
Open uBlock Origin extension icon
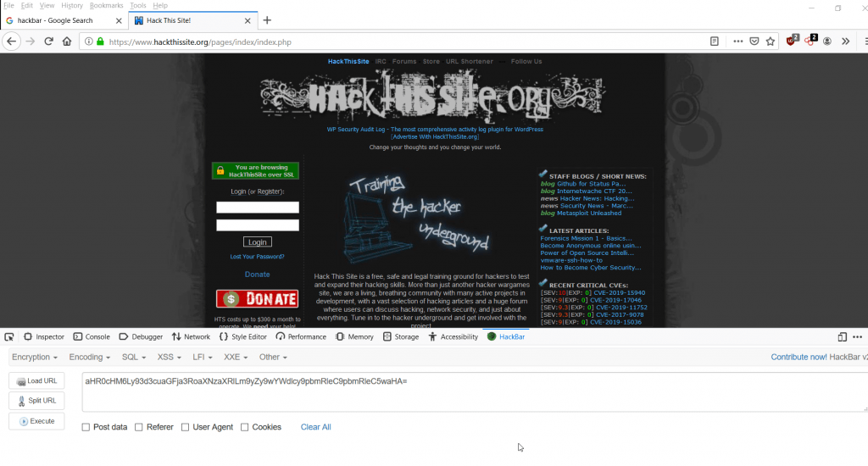(792, 41)
